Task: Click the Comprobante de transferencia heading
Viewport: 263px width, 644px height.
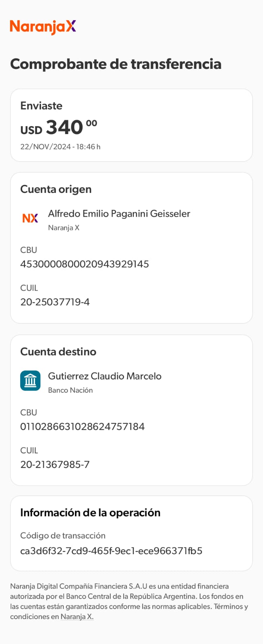Action: (116, 64)
